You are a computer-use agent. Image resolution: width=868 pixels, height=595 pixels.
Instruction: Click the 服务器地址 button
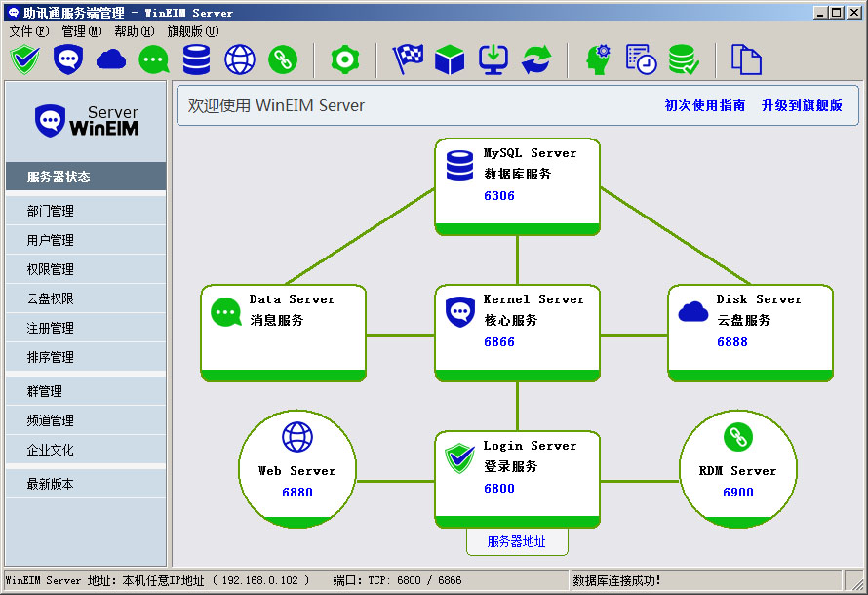pyautogui.click(x=517, y=542)
